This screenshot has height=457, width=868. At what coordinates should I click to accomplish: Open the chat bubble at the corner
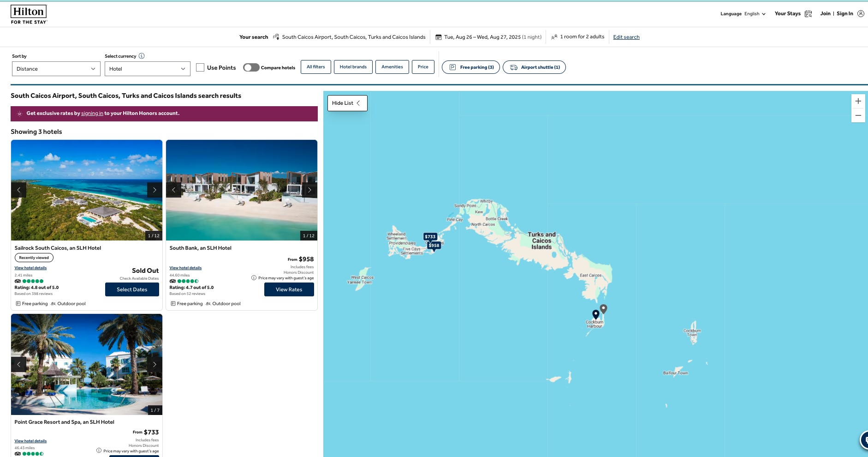(x=864, y=440)
